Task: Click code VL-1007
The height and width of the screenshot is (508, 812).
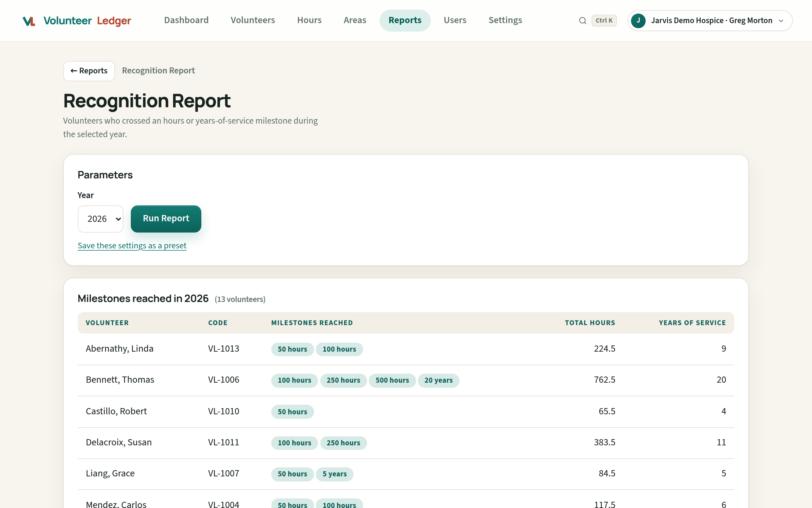Action: [224, 473]
